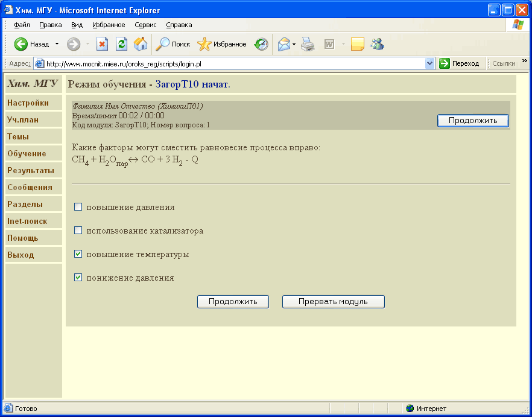This screenshot has width=532, height=417.
Task: Open Настройки in the sidebar
Action: (x=34, y=103)
